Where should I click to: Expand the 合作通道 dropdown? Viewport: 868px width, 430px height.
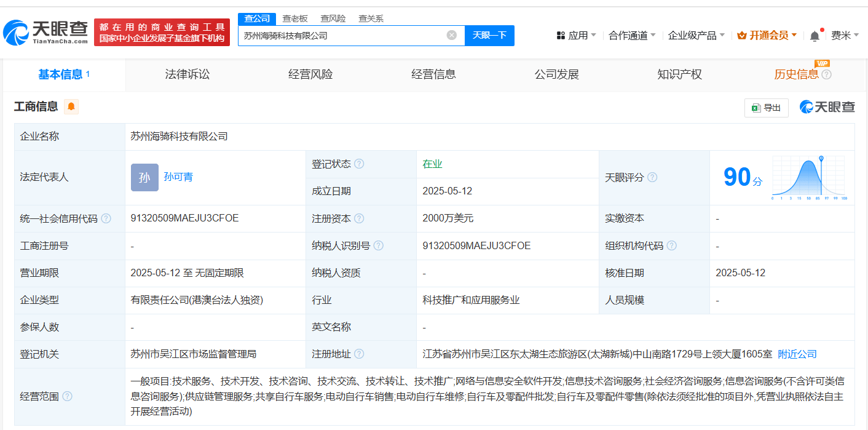(632, 36)
